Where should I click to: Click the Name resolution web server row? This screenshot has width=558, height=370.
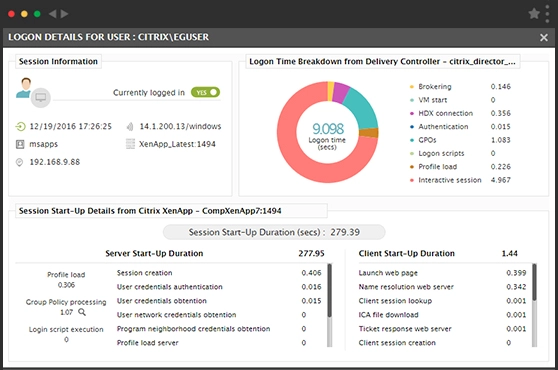(442, 287)
